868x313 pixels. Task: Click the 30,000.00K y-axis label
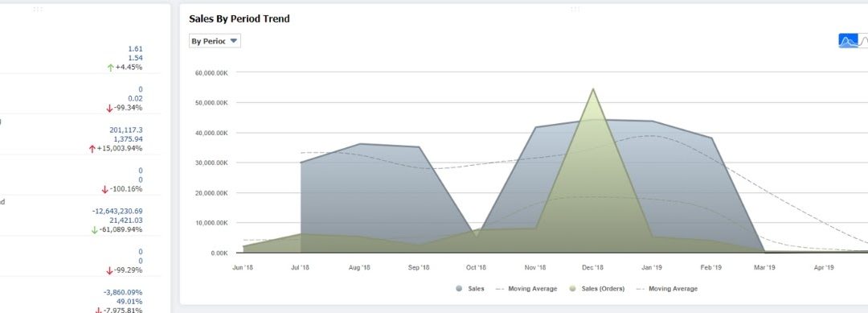(x=212, y=163)
